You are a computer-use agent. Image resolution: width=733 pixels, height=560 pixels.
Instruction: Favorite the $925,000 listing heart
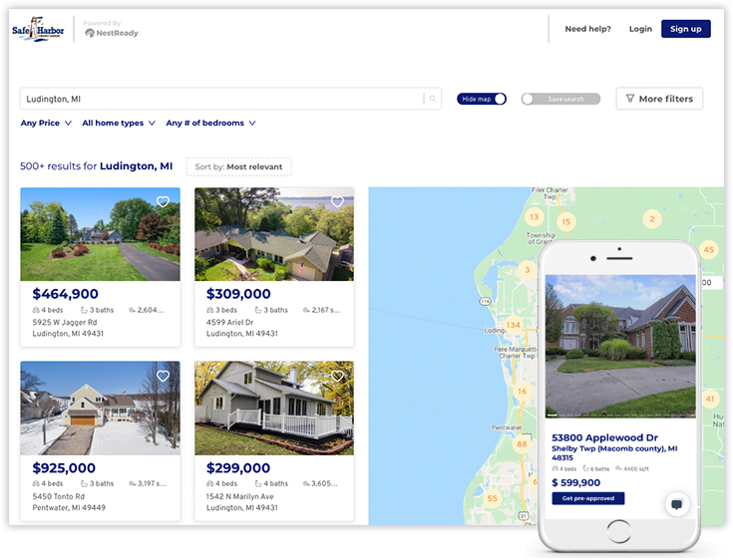click(163, 376)
